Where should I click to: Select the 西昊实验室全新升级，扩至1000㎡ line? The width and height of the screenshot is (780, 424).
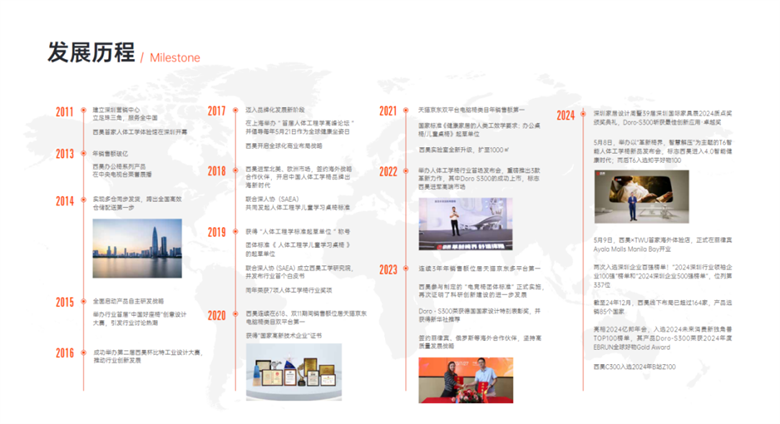pyautogui.click(x=464, y=150)
